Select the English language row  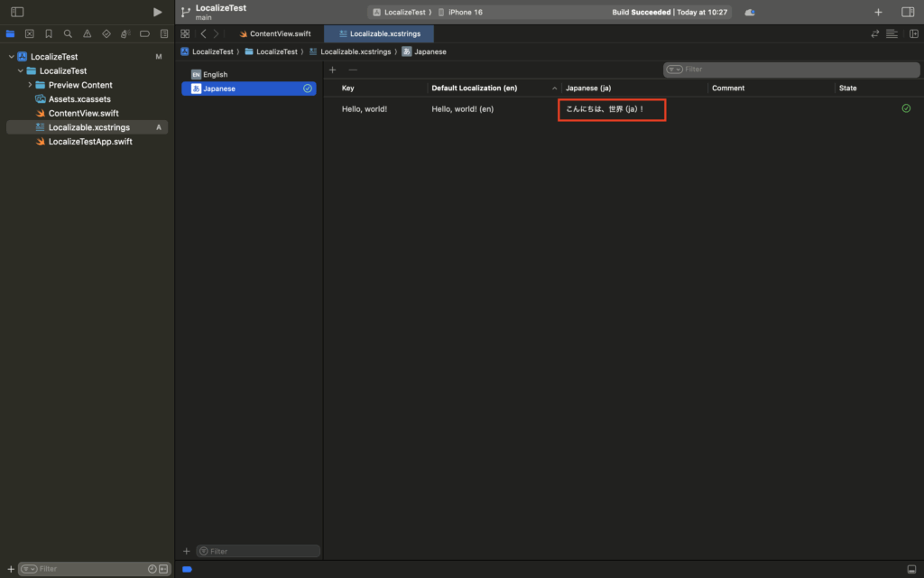pos(249,74)
